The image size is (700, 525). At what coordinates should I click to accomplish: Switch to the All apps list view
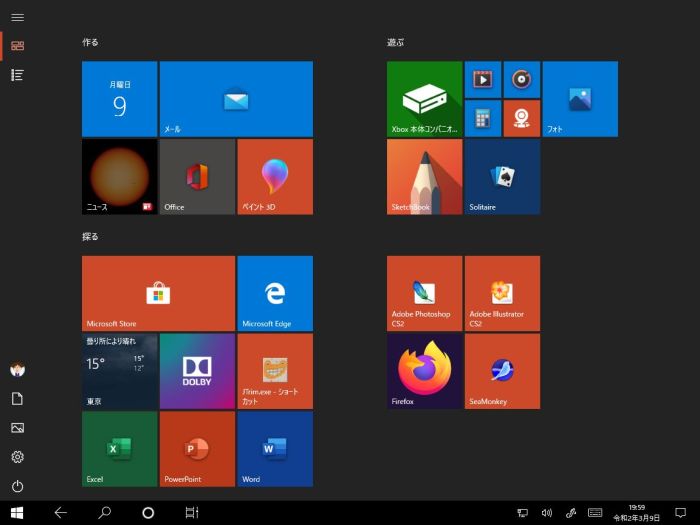coord(17,75)
